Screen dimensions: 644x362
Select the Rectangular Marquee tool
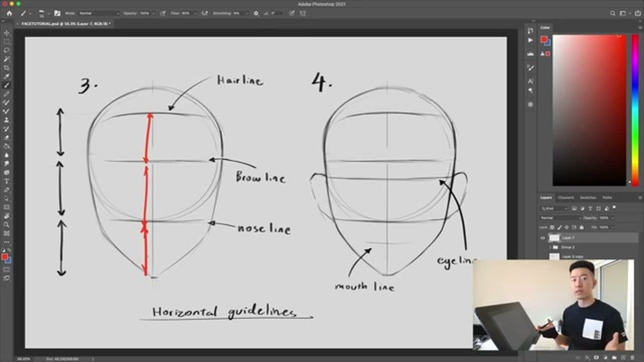pos(7,41)
